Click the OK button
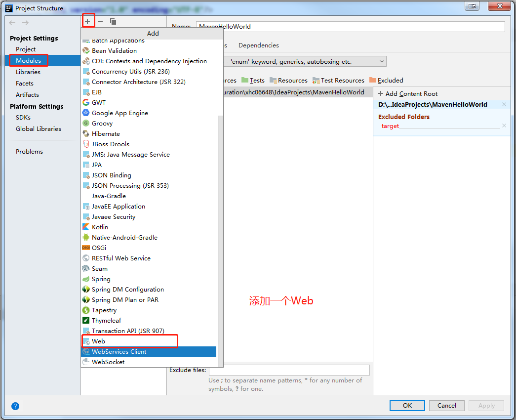The width and height of the screenshot is (516, 420). pyautogui.click(x=407, y=406)
